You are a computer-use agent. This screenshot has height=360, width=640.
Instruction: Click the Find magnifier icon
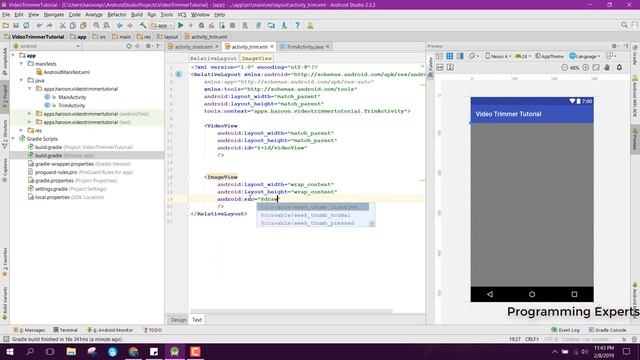pos(96,25)
